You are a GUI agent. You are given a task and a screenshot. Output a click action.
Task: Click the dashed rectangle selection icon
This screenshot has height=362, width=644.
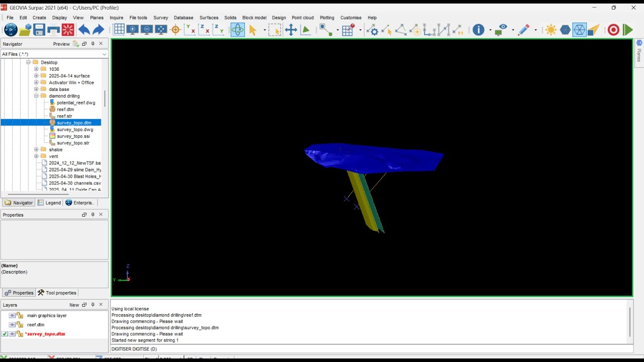(x=275, y=30)
